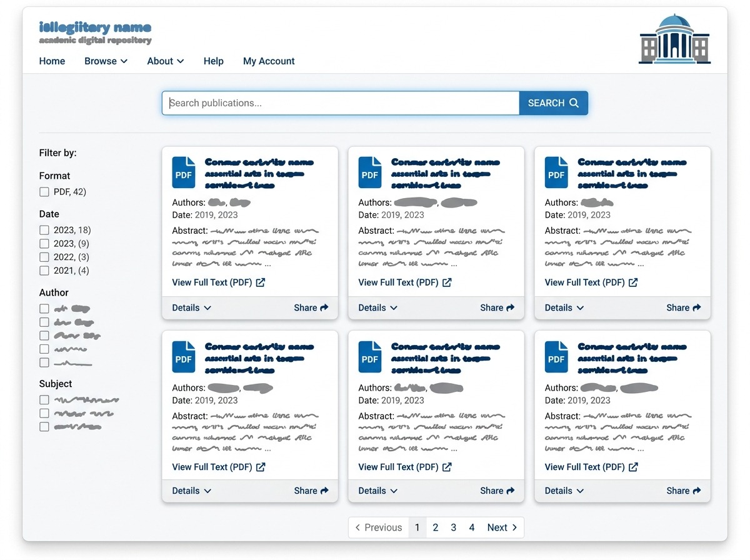
Task: Enable the '2023, 18)' date filter checkbox
Action: click(44, 230)
